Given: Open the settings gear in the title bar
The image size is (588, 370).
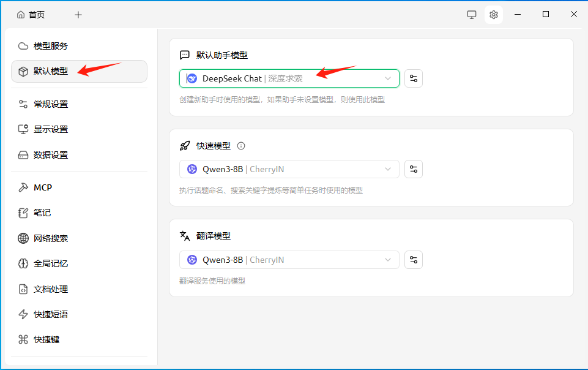Looking at the screenshot, I should pyautogui.click(x=494, y=14).
